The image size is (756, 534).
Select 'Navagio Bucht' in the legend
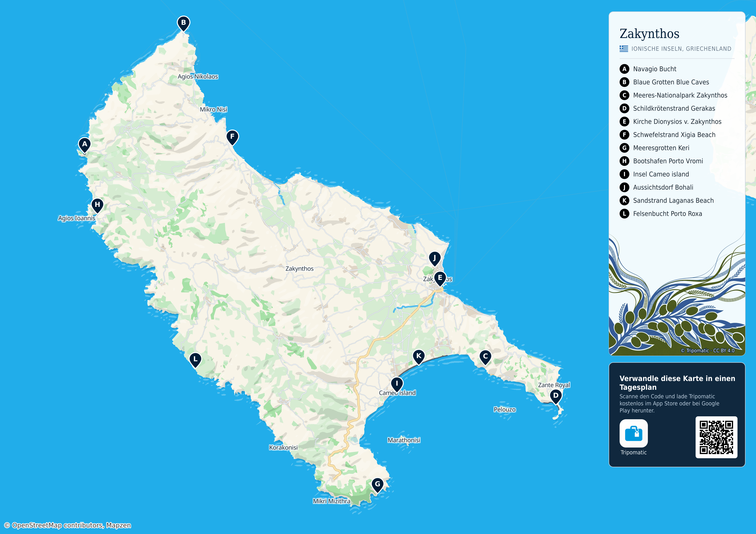click(x=655, y=69)
